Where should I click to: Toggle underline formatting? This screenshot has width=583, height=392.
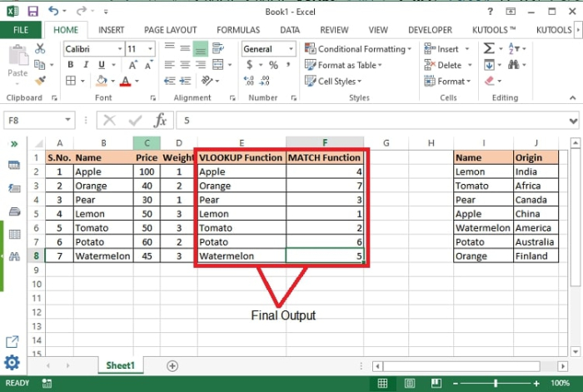click(101, 65)
